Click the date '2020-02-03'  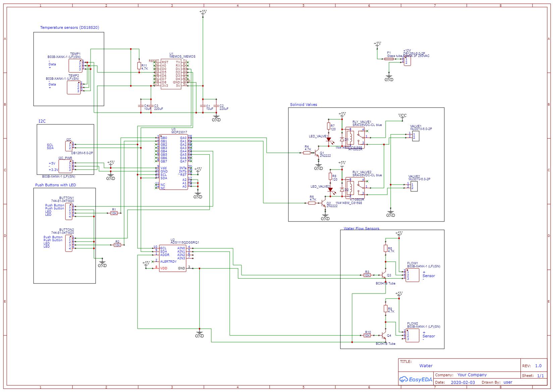pyautogui.click(x=463, y=382)
